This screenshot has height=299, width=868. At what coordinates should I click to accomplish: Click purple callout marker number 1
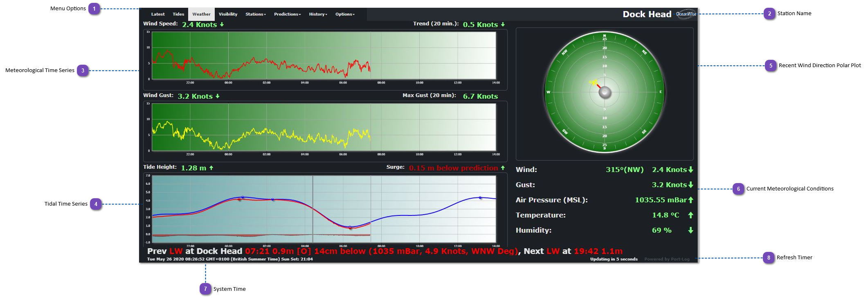(x=94, y=9)
